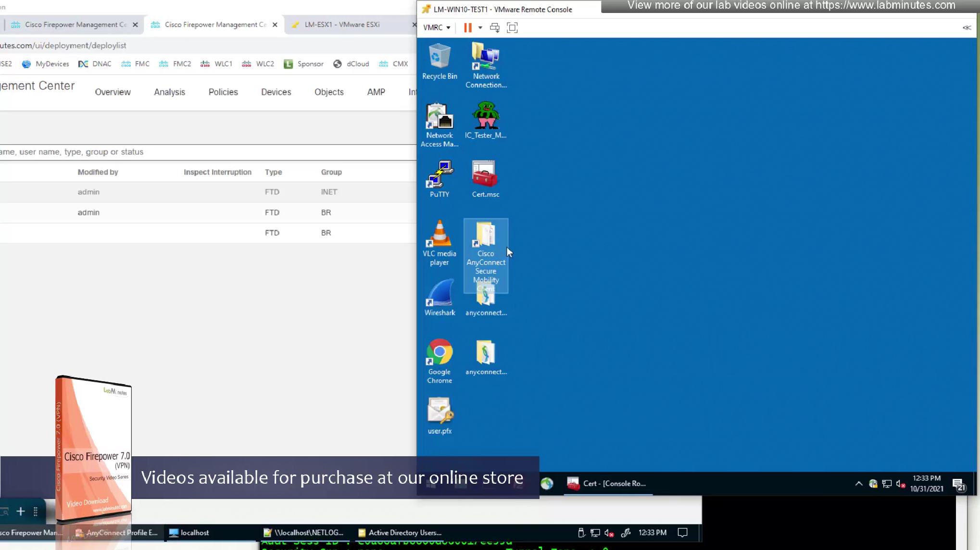
Task: Switch to LM-ESX1 VMware ESXi tab
Action: click(342, 25)
